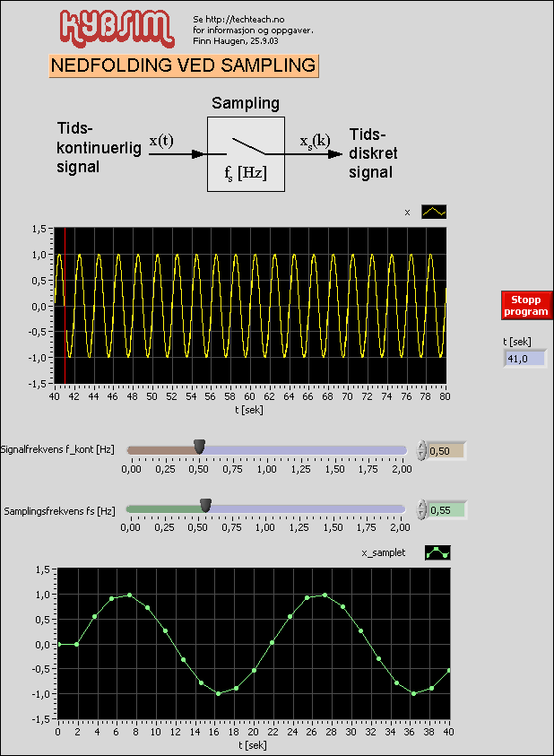Click the red time cursor in upper chart
Screen dimensions: 554x756
65,305
